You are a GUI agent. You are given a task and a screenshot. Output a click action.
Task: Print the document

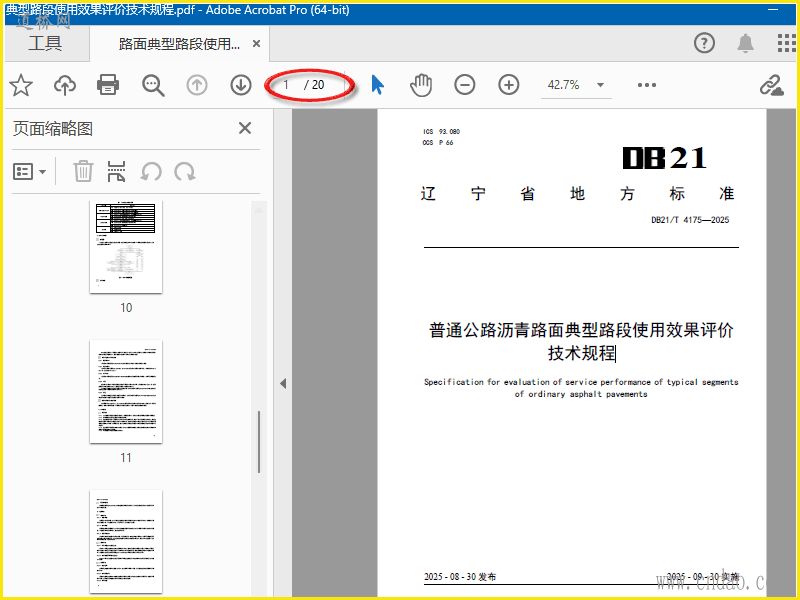coord(108,85)
